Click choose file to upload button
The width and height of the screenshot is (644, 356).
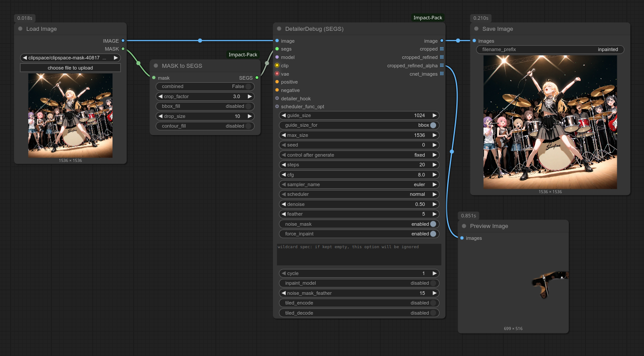click(70, 68)
